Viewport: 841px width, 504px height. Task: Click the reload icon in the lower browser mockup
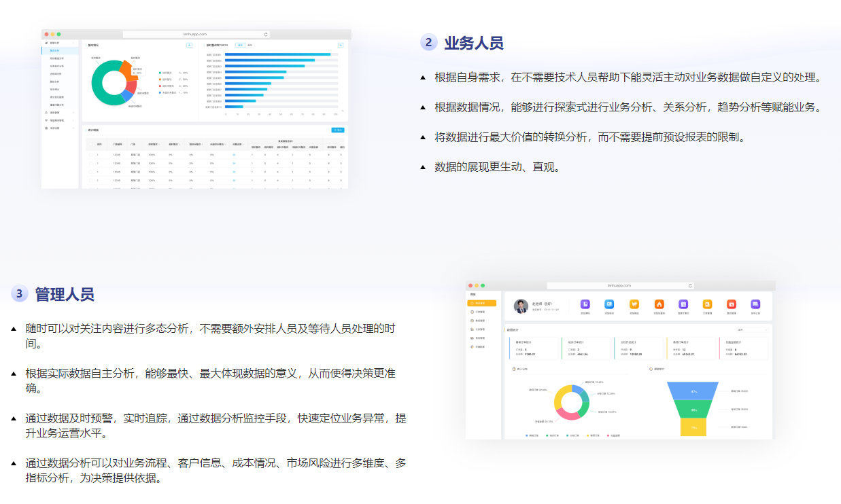pos(690,285)
